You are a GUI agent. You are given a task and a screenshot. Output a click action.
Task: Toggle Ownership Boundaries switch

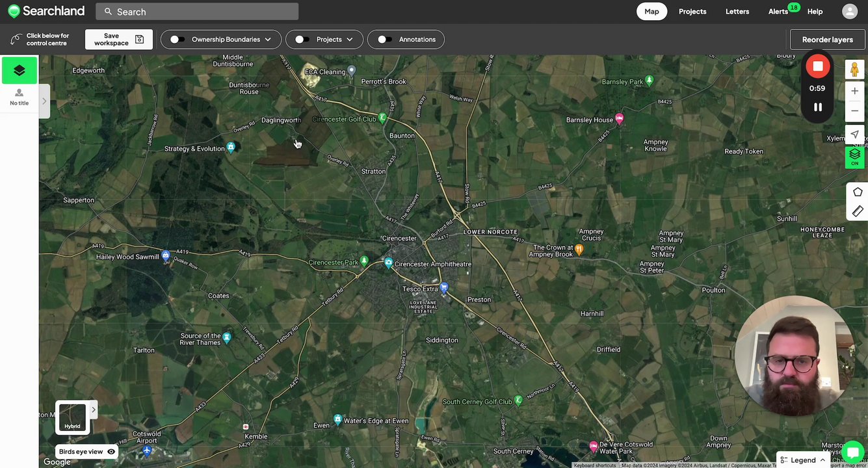click(x=177, y=40)
